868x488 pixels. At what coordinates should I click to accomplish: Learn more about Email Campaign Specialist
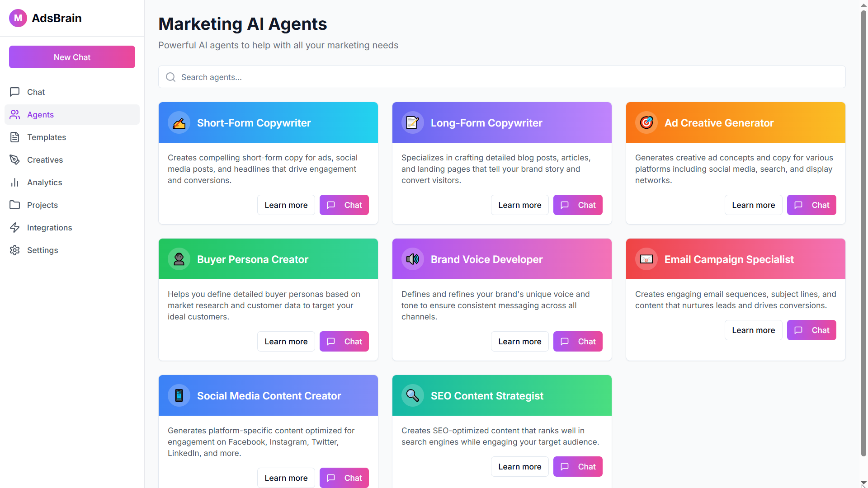coord(754,330)
